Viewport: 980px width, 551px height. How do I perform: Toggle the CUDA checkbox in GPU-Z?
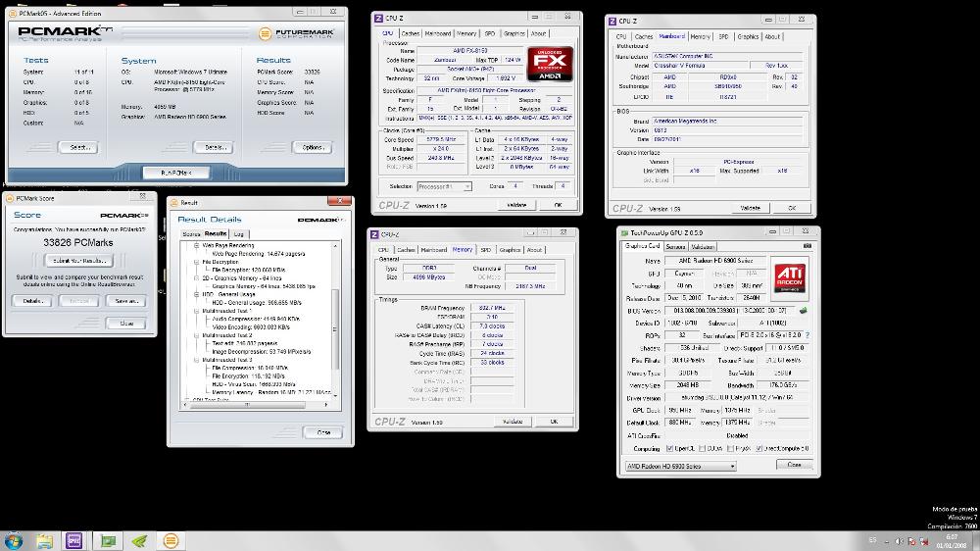tap(703, 448)
